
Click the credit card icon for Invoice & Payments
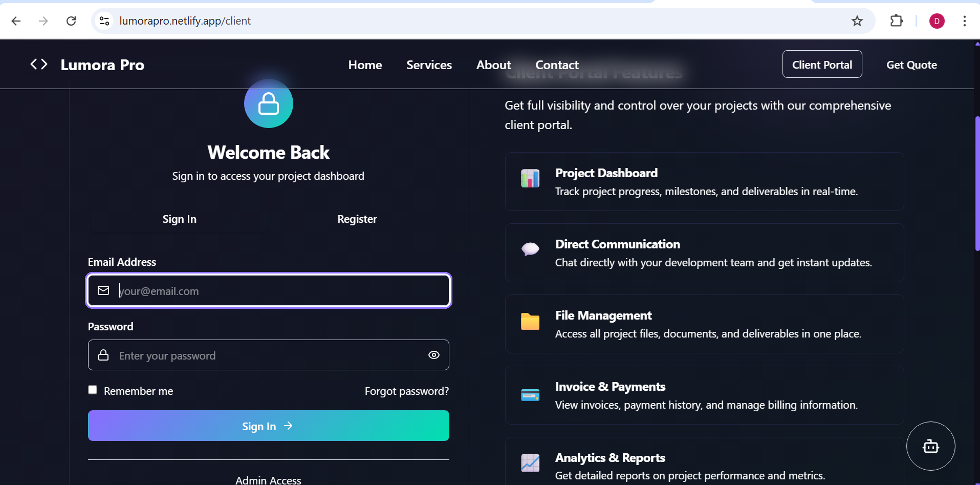tap(530, 395)
